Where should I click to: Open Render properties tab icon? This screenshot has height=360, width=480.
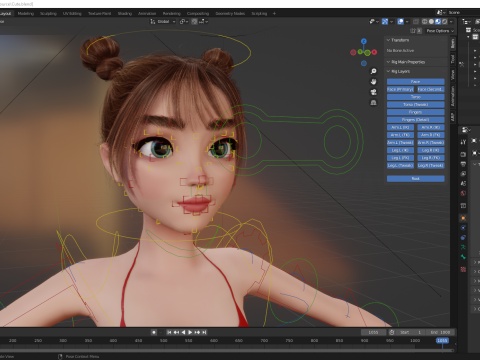point(463,154)
